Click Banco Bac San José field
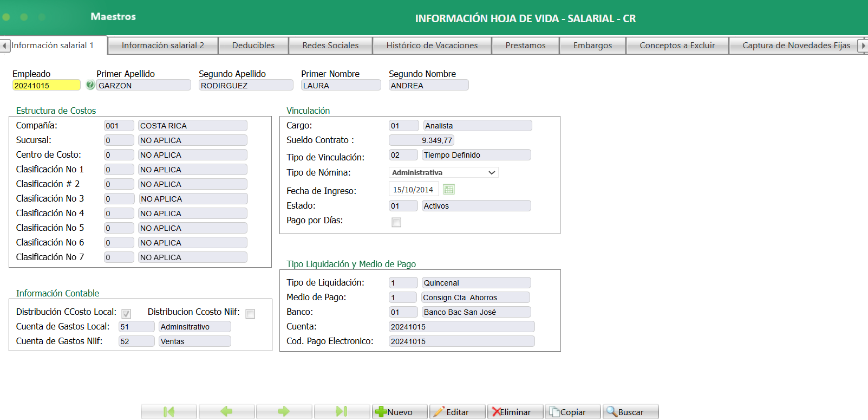Screen dimensions: 868x420 (477, 312)
